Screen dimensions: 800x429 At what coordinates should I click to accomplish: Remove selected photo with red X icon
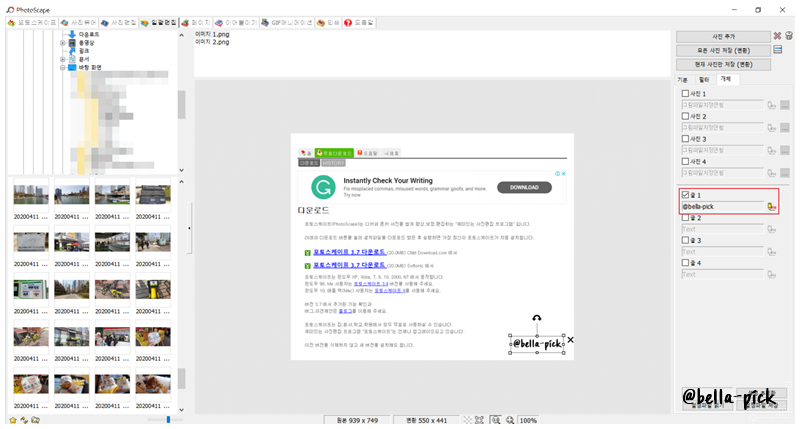[x=777, y=36]
